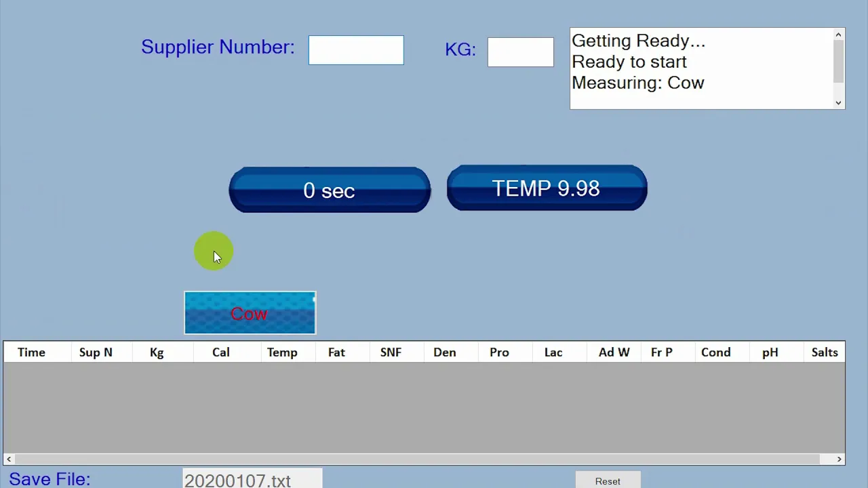Image resolution: width=868 pixels, height=488 pixels.
Task: Click the 0 sec timer button
Action: tap(330, 190)
